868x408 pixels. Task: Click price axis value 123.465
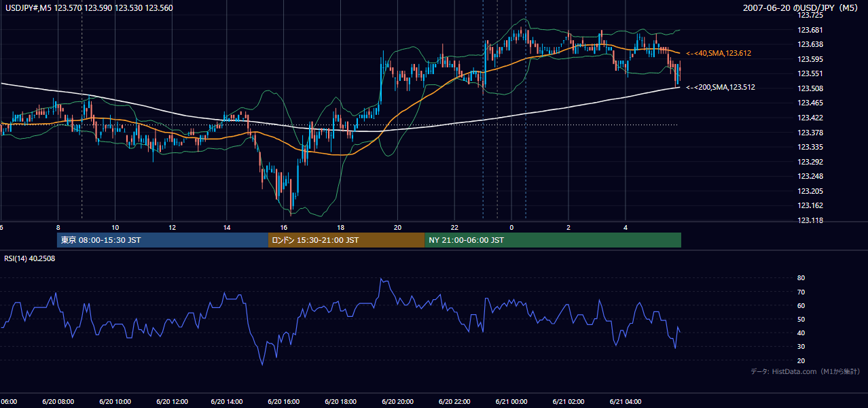tap(810, 103)
